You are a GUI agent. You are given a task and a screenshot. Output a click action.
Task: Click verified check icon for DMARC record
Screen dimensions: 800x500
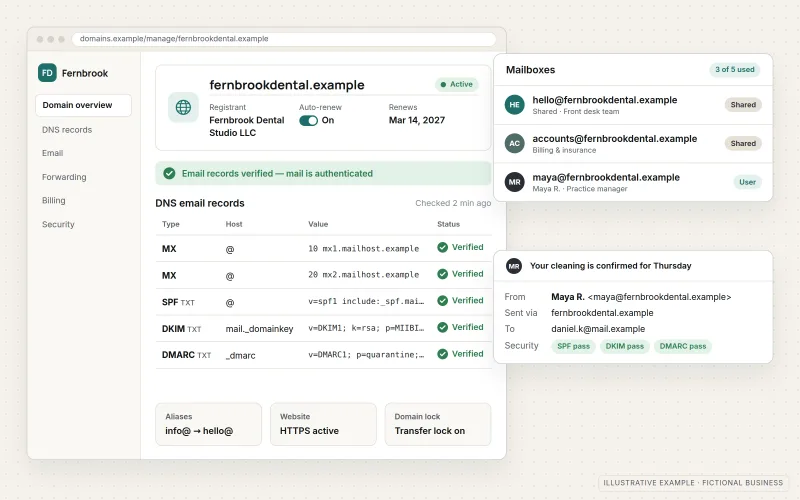click(x=442, y=354)
